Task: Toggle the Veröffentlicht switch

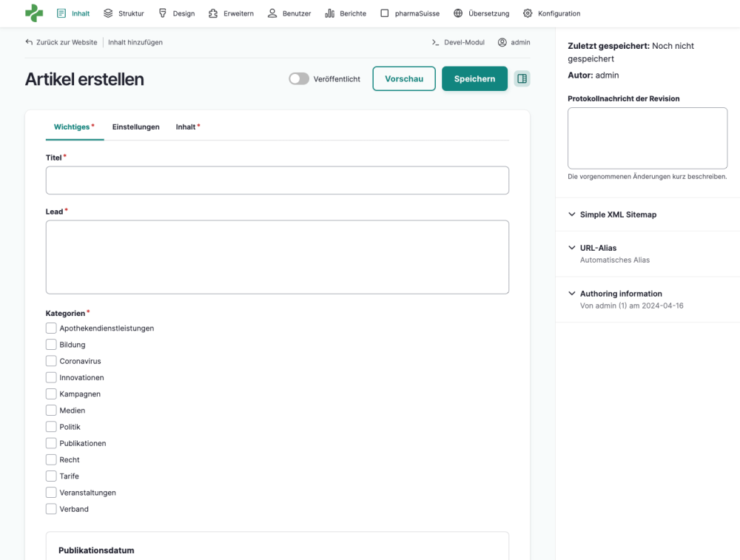Action: point(299,78)
